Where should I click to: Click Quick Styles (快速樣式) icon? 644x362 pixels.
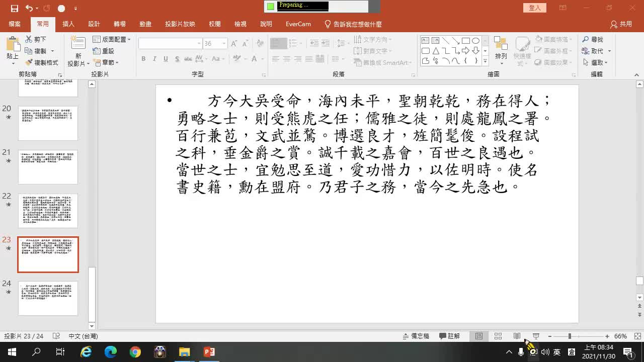tap(522, 43)
